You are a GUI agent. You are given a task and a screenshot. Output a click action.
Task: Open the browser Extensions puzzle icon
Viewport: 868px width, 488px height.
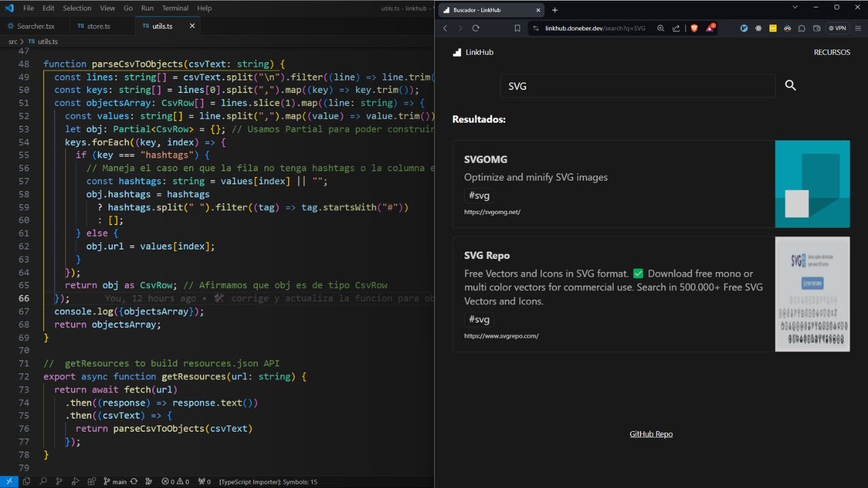click(x=802, y=28)
